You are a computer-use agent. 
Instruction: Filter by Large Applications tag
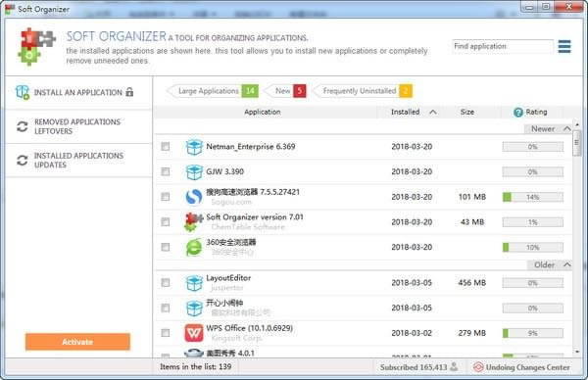coord(213,91)
